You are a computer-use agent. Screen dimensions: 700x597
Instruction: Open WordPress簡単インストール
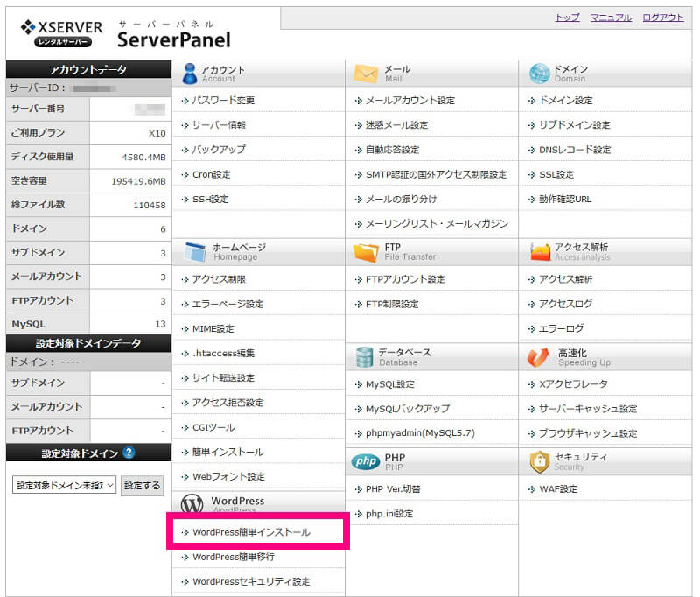tap(251, 532)
